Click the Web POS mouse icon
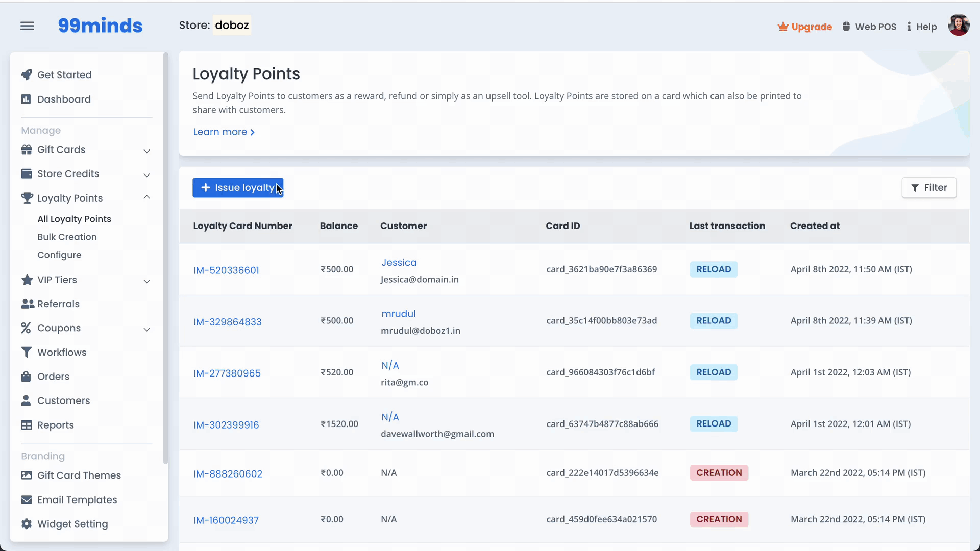The height and width of the screenshot is (551, 980). click(846, 27)
